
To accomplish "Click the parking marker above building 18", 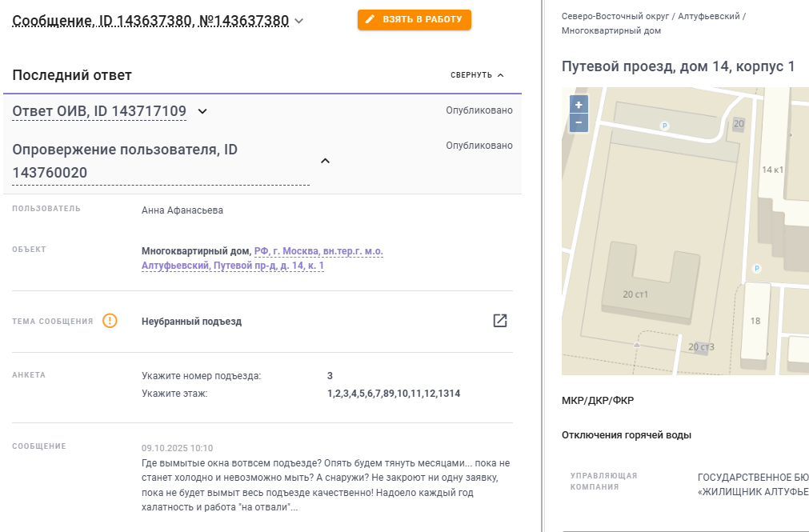I will (x=757, y=268).
